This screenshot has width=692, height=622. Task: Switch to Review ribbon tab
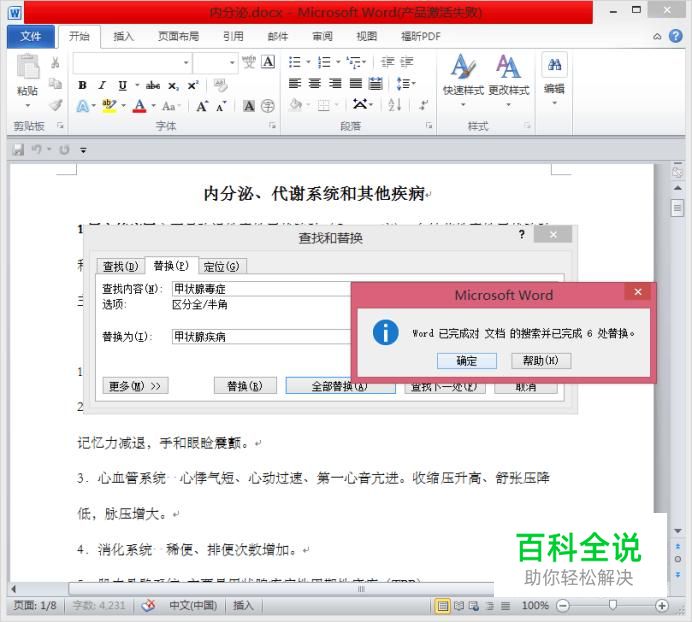322,36
